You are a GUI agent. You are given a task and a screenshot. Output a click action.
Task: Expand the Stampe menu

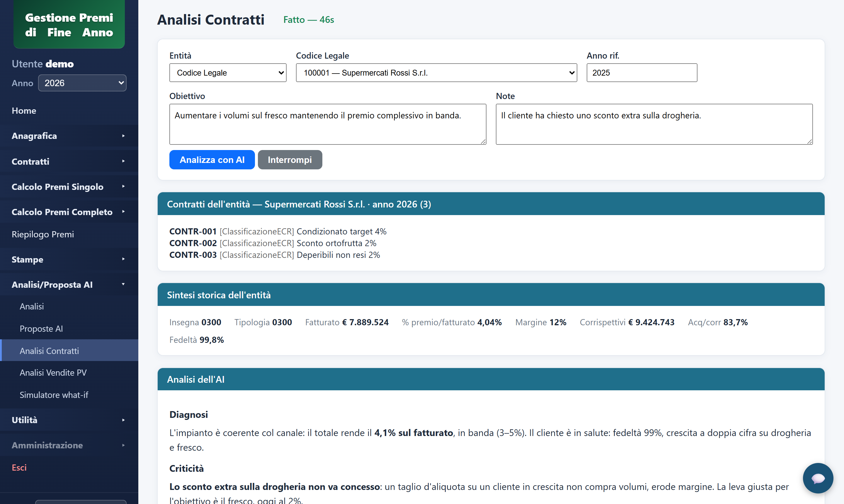click(69, 259)
